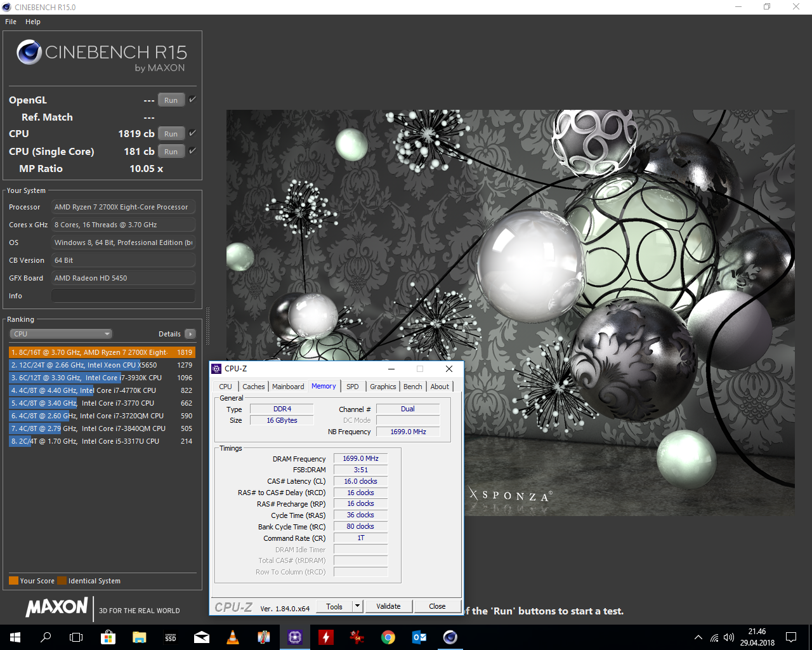The height and width of the screenshot is (650, 812).
Task: Click the GFX Board field AMD Radeon HD 5450
Action: click(123, 278)
